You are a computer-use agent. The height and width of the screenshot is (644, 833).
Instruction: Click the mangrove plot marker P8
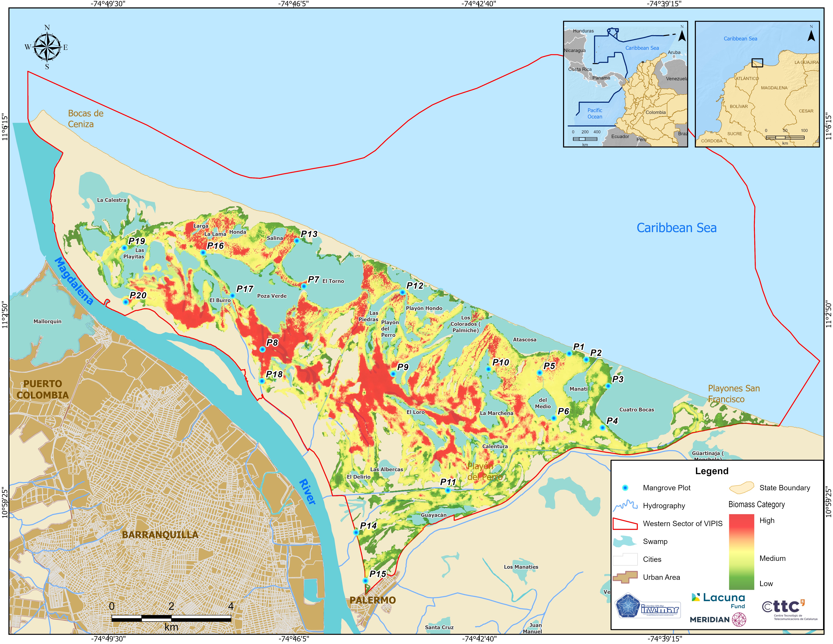pos(262,350)
